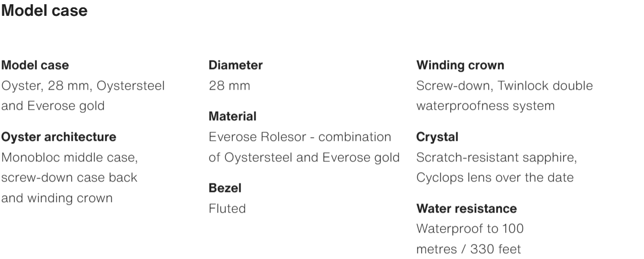Click the small bold 'Model case' label

tap(35, 65)
